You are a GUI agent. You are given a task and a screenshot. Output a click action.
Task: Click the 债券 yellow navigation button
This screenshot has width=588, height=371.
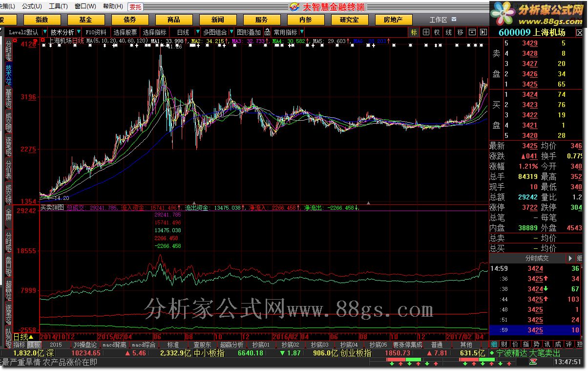click(x=130, y=20)
